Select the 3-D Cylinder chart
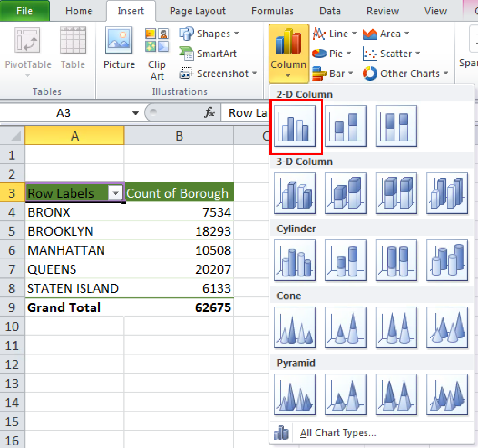The image size is (478, 448). coord(447,260)
